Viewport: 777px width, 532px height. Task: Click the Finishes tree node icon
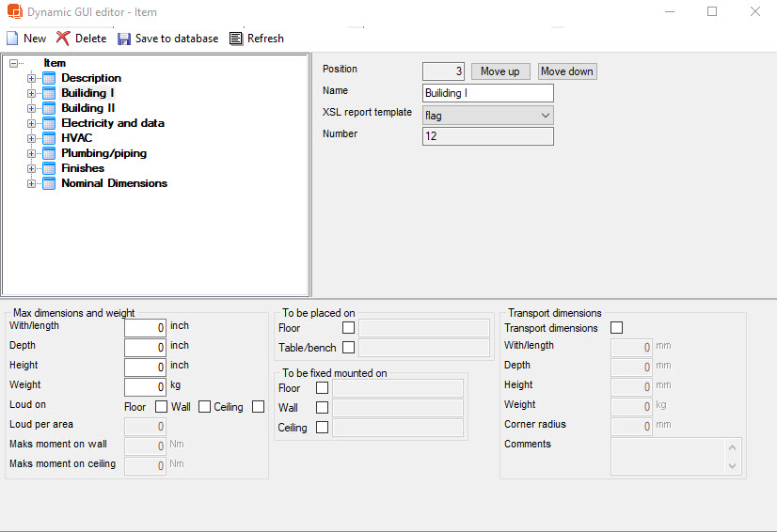coord(50,168)
